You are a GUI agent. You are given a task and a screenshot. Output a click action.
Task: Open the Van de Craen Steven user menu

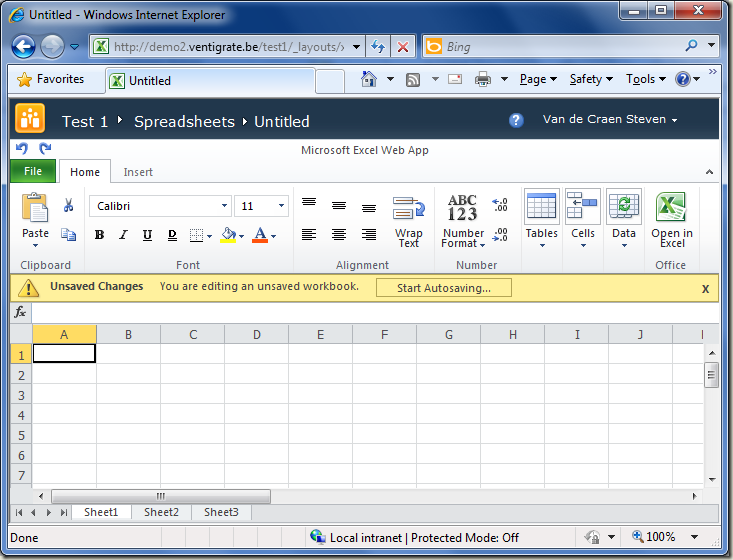[610, 119]
